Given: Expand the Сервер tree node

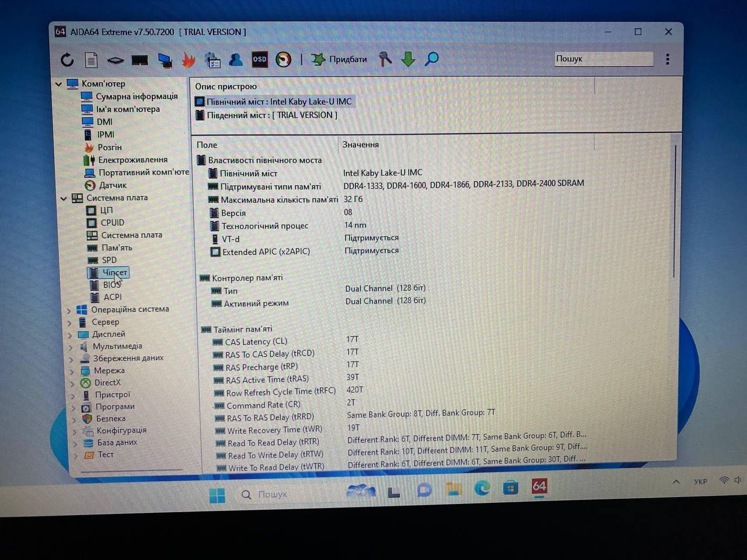Looking at the screenshot, I should point(70,323).
